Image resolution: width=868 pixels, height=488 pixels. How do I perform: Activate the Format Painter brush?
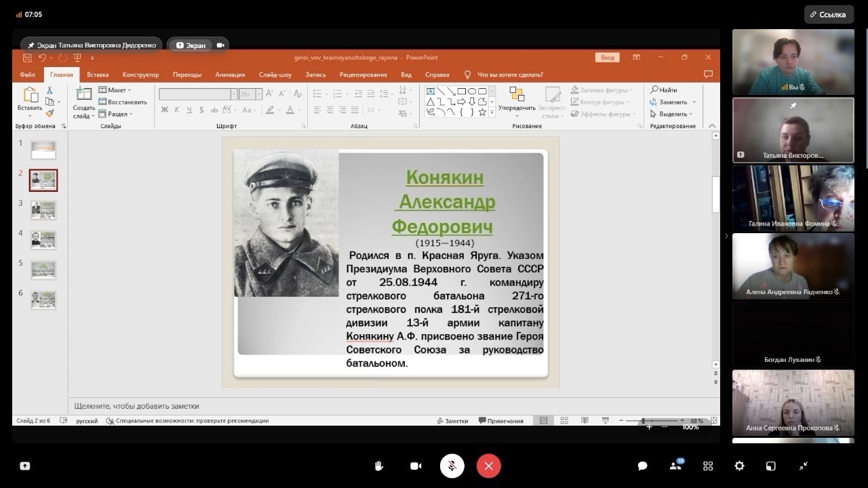click(50, 113)
